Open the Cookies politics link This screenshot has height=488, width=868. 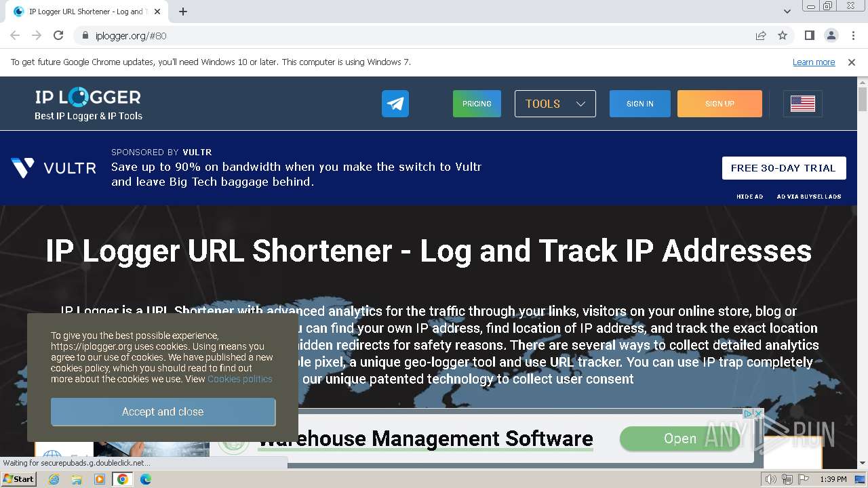point(239,379)
